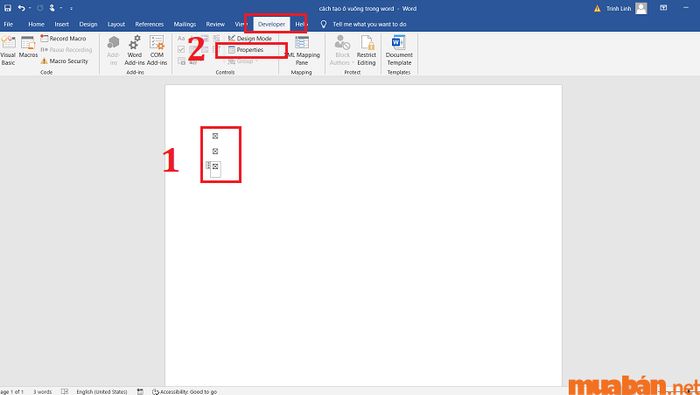Click the '3 words' word count
The width and height of the screenshot is (700, 395).
[42, 391]
